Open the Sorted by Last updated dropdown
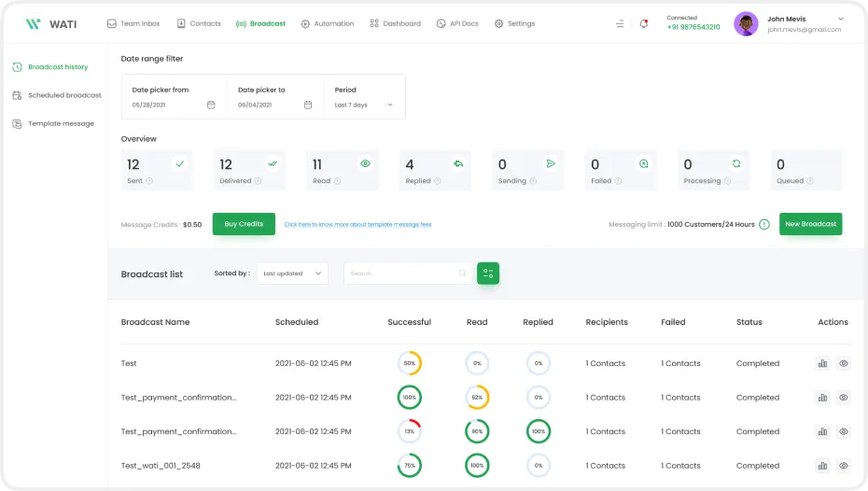Viewport: 868px width, 491px height. [292, 274]
